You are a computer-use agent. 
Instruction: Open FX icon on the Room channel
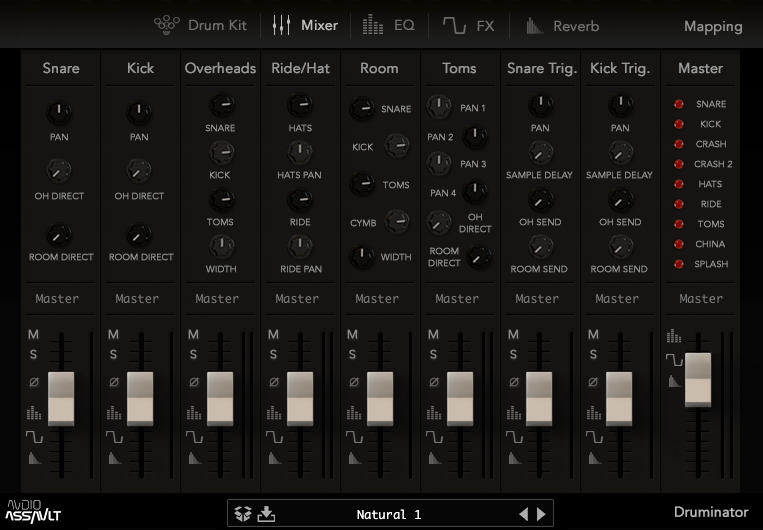(x=354, y=437)
